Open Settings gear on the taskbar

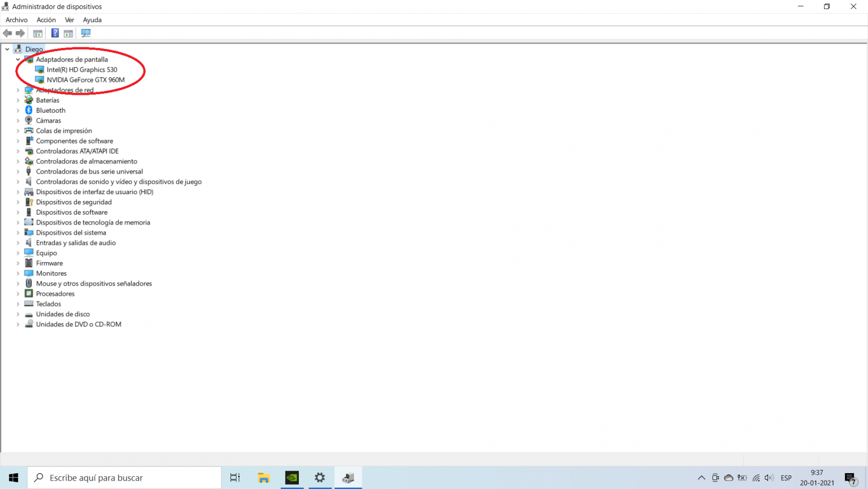(x=320, y=478)
